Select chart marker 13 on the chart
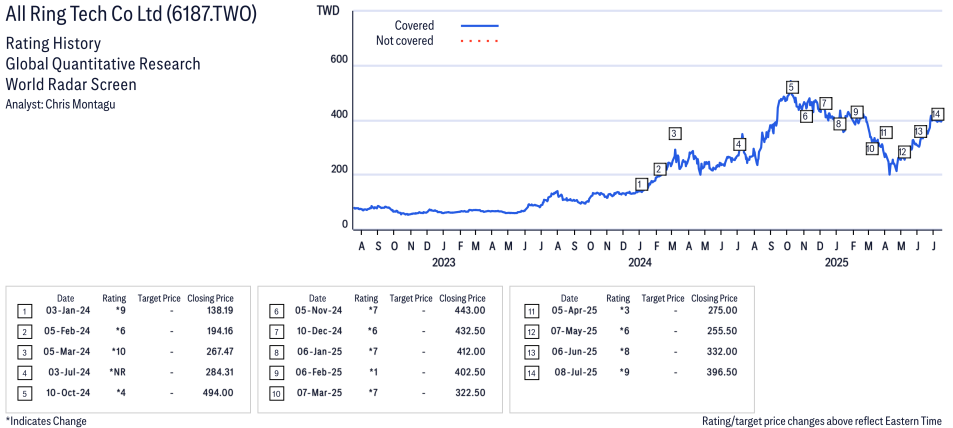The image size is (953, 428). [x=919, y=132]
